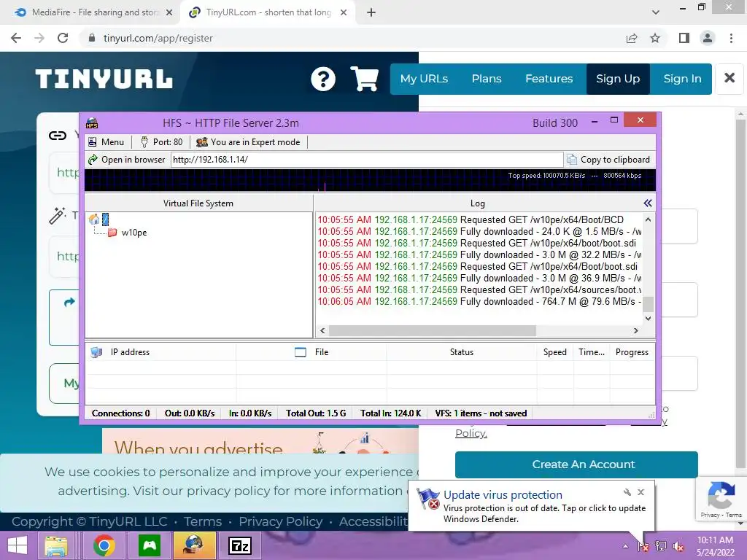Select the w10pe folder in Virtual File System

pos(127,233)
